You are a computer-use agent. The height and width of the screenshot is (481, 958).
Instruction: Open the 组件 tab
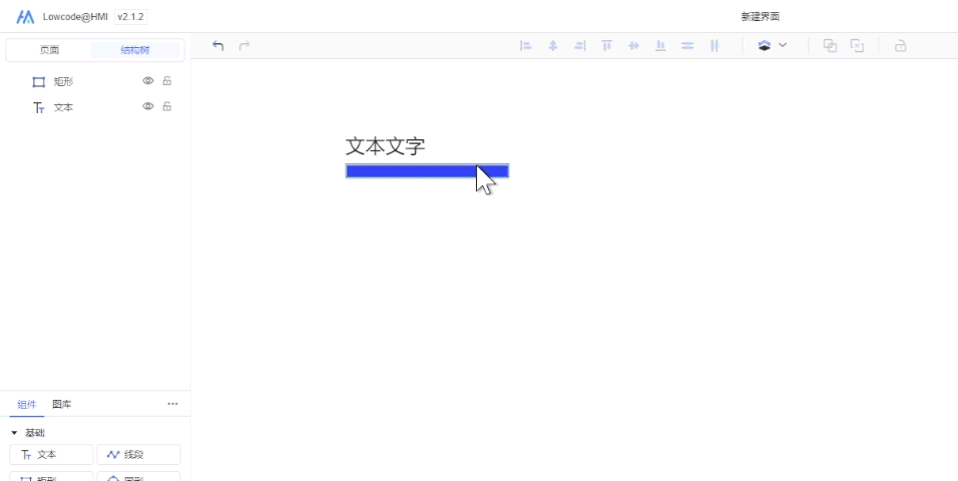[27, 404]
